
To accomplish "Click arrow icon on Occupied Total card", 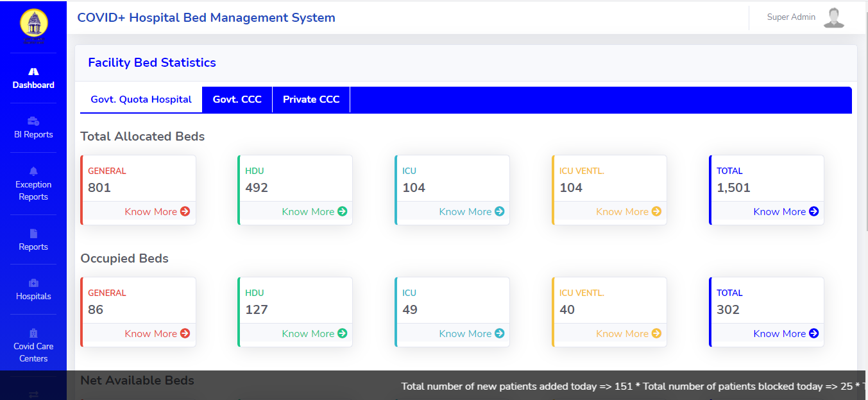I will click(x=813, y=333).
